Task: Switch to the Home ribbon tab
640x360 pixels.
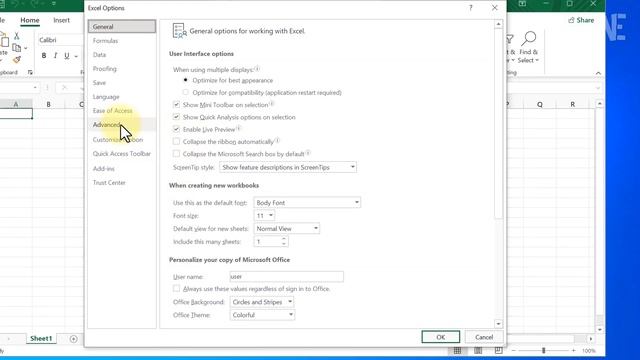Action: pyautogui.click(x=30, y=20)
